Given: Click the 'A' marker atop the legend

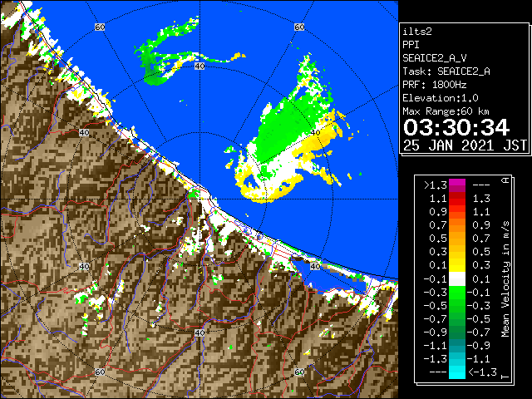Looking at the screenshot, I should pos(505,180).
